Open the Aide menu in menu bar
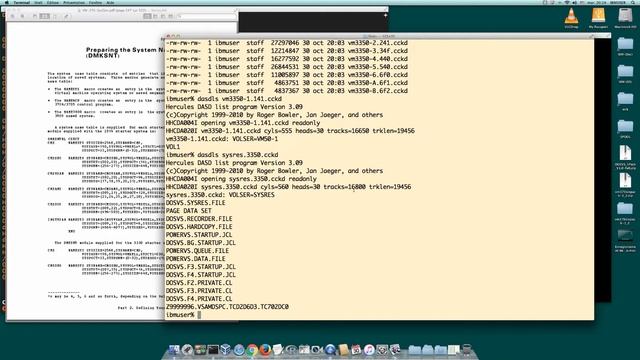Image resolution: width=640 pixels, height=360 pixels. point(110,2)
